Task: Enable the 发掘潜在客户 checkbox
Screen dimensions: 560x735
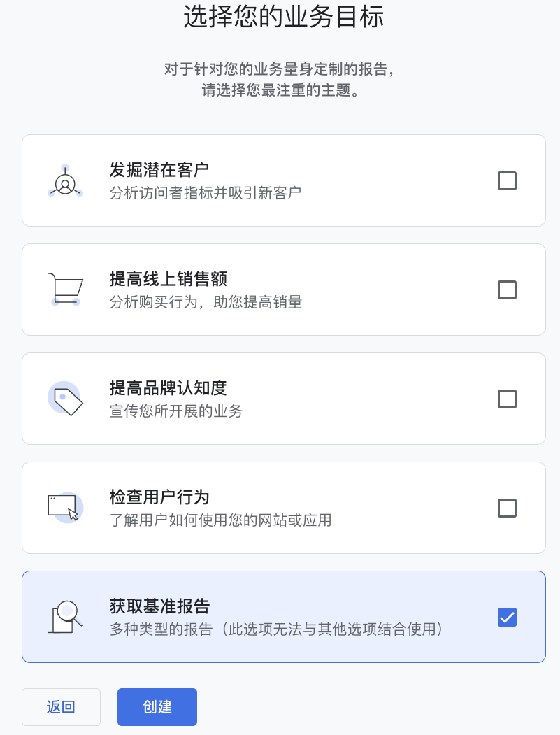Action: [507, 181]
